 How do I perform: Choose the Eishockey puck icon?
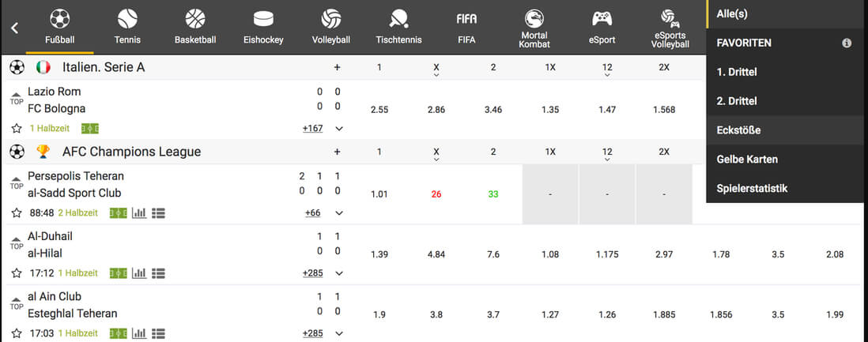[x=263, y=20]
